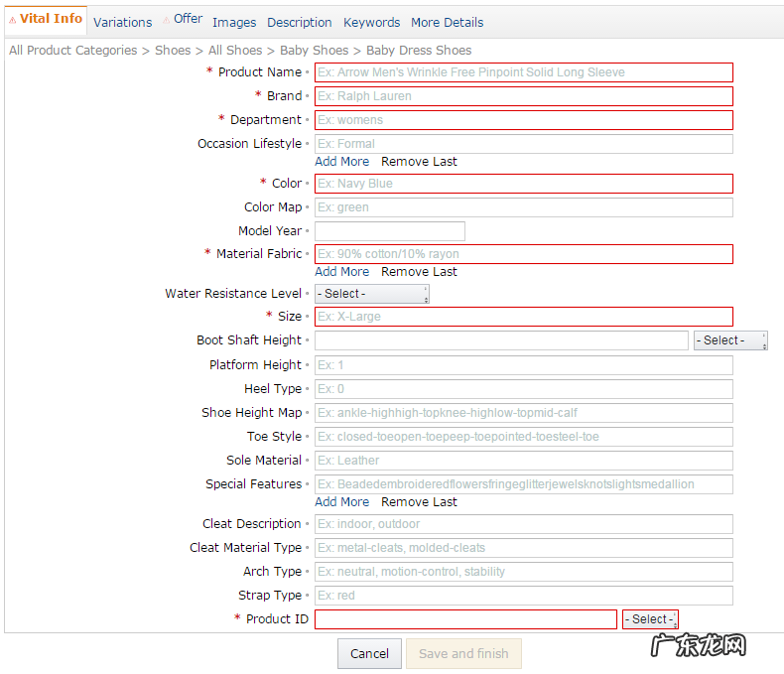Open the Boot Shaft Height unit dropdown

click(x=730, y=340)
